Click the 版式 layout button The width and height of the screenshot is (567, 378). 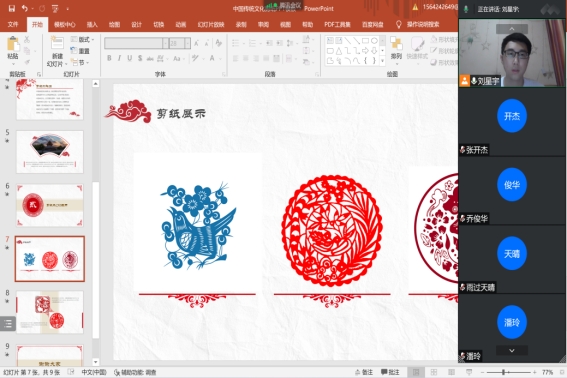click(82, 39)
